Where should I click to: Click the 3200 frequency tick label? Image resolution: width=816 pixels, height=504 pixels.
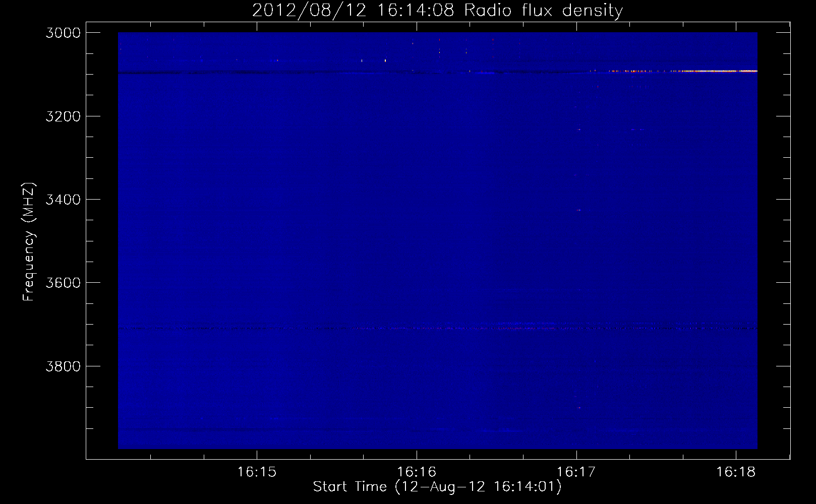pyautogui.click(x=63, y=116)
